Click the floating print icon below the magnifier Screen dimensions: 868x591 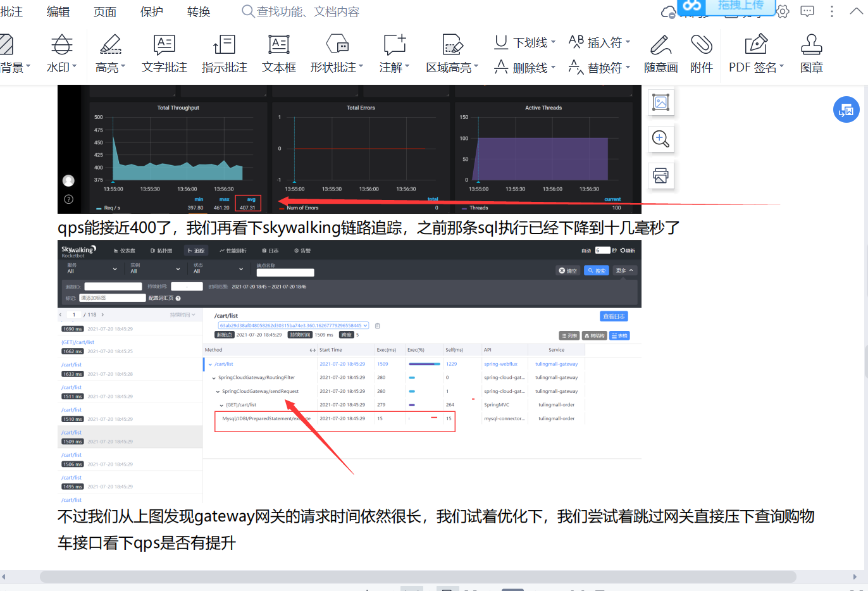tap(660, 175)
